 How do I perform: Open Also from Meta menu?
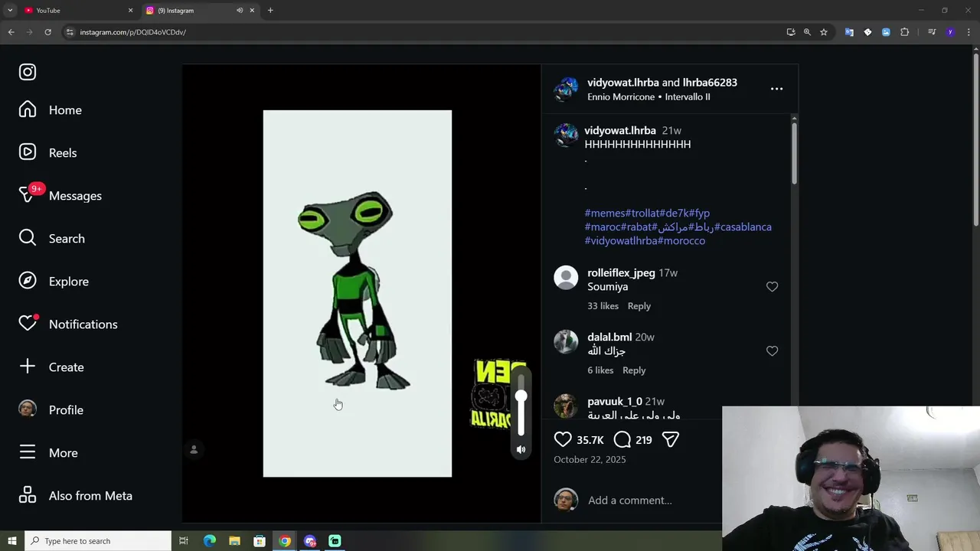click(75, 496)
